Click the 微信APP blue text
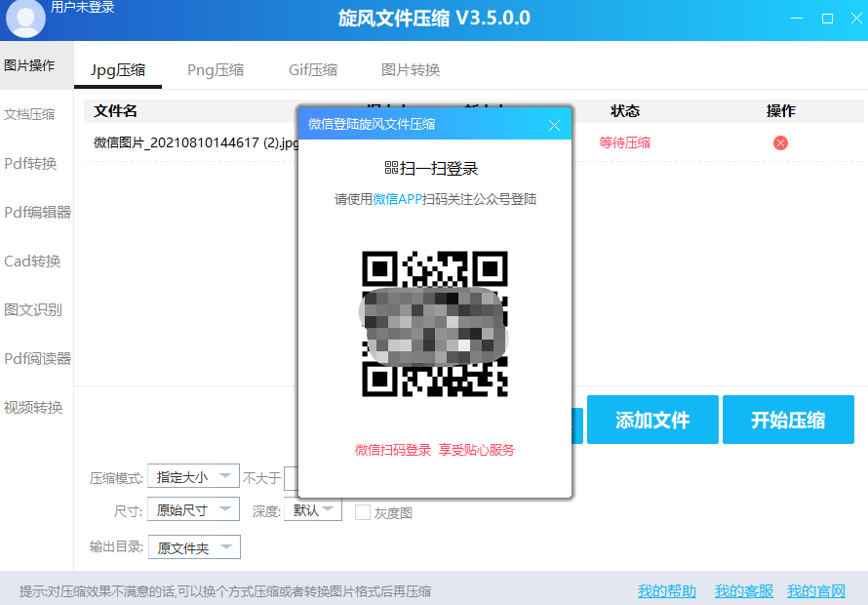This screenshot has width=868, height=605. (x=398, y=199)
